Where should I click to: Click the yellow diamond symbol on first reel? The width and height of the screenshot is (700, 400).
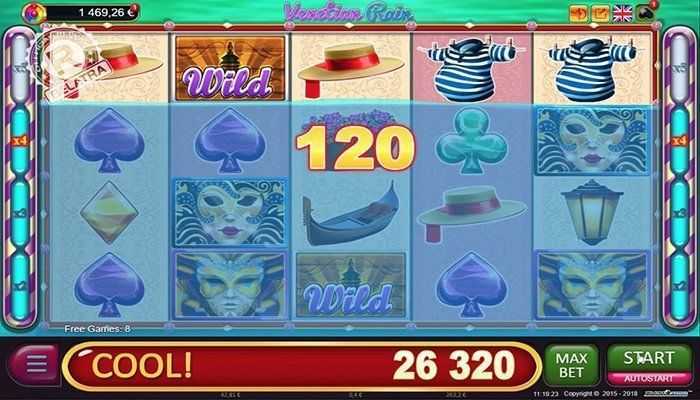pos(109,212)
